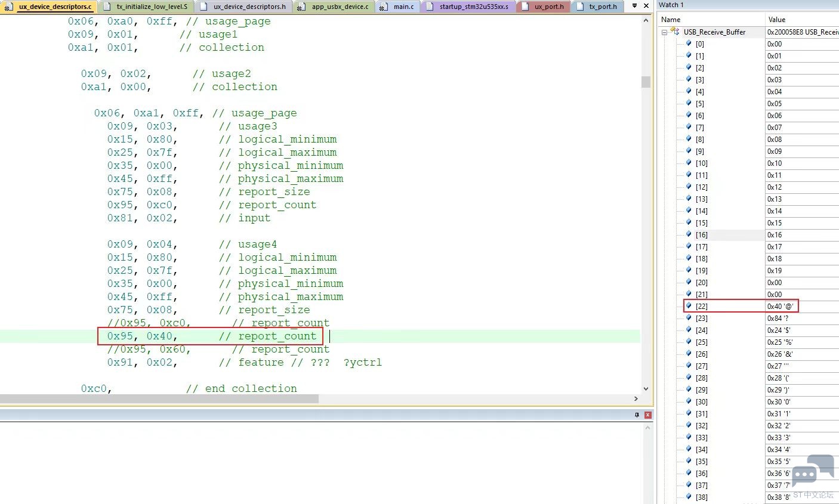
Task: Close the active editor tab with X
Action: click(x=646, y=6)
